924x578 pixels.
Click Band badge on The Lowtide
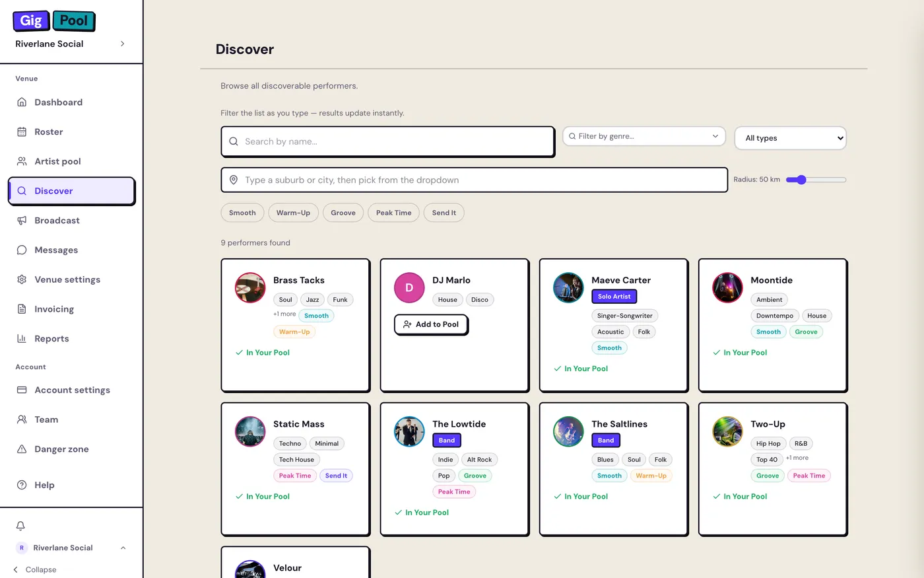(447, 441)
